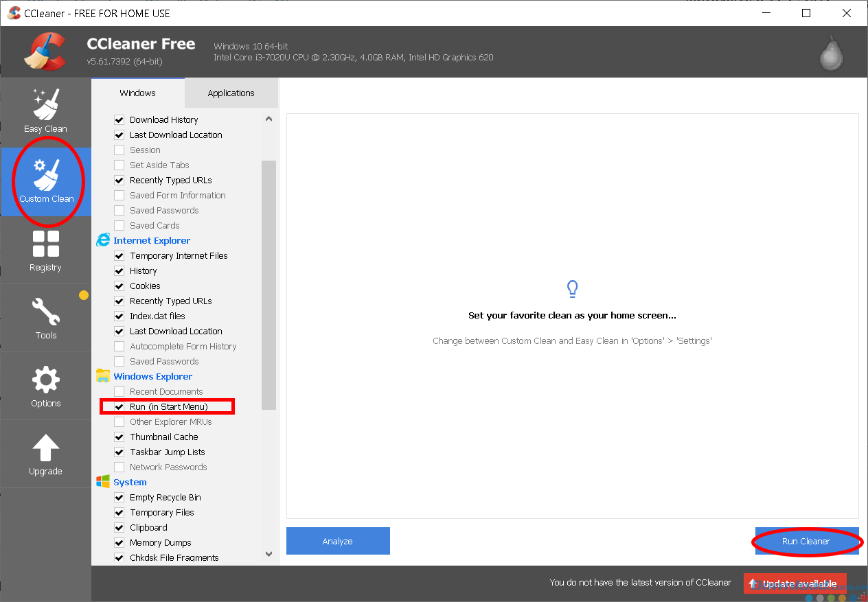Select the Custom Clean brush icon

[x=45, y=175]
